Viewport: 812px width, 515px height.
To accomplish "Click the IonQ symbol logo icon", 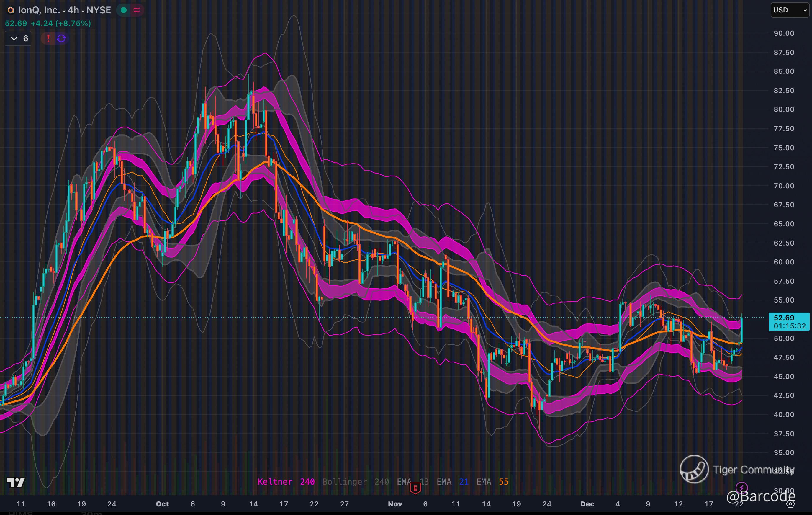I will (10, 10).
